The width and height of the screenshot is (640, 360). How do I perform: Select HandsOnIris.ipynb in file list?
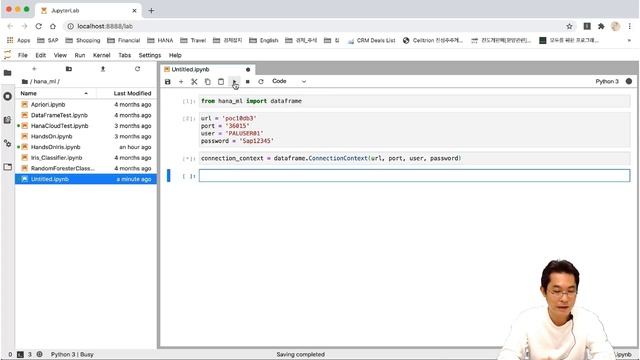coord(86,147)
